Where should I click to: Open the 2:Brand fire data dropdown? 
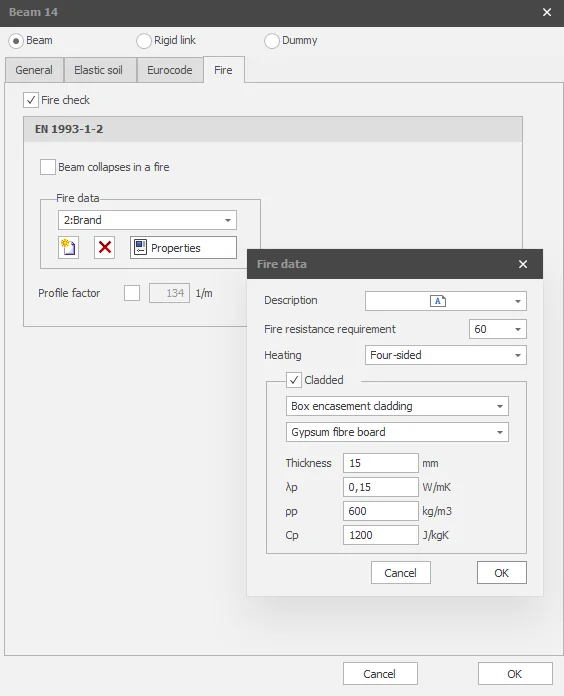coord(147,220)
